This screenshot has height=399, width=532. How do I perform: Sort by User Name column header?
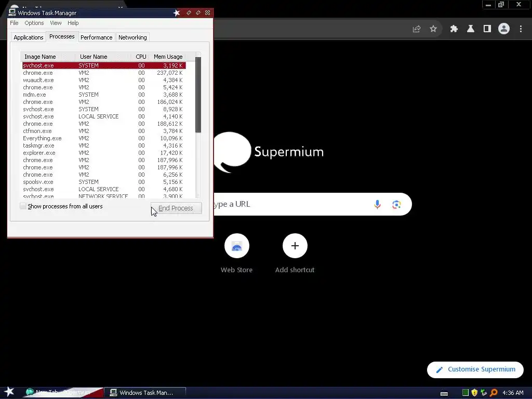click(103, 57)
